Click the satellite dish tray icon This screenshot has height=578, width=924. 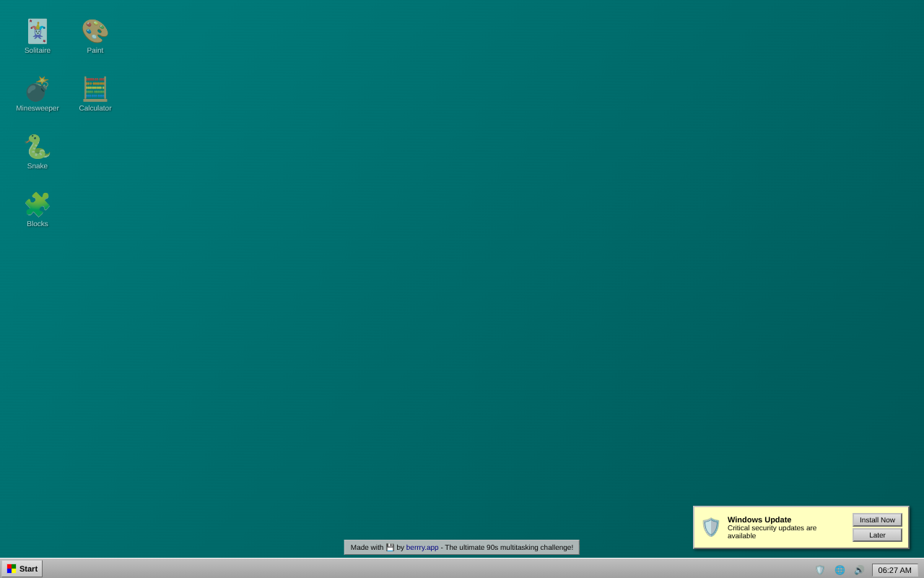coord(858,569)
